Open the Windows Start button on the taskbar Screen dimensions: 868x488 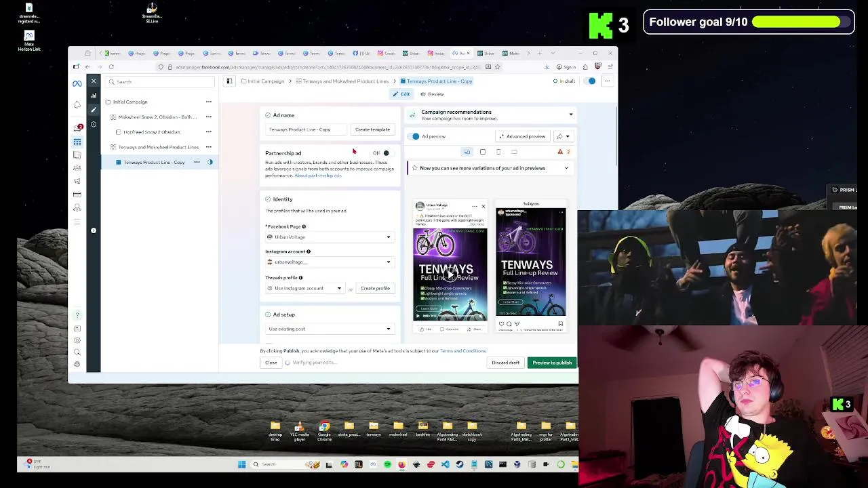pyautogui.click(x=241, y=464)
